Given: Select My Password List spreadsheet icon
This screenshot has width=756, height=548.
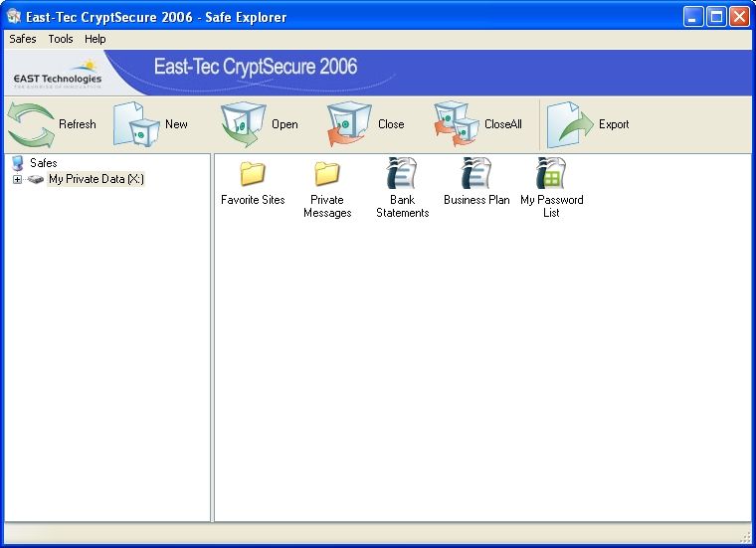Looking at the screenshot, I should click(551, 173).
